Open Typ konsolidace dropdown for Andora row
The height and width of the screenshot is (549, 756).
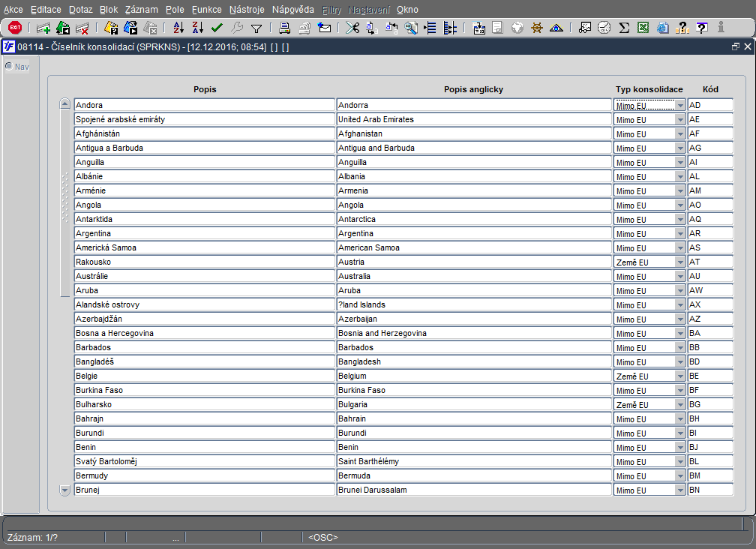(679, 105)
